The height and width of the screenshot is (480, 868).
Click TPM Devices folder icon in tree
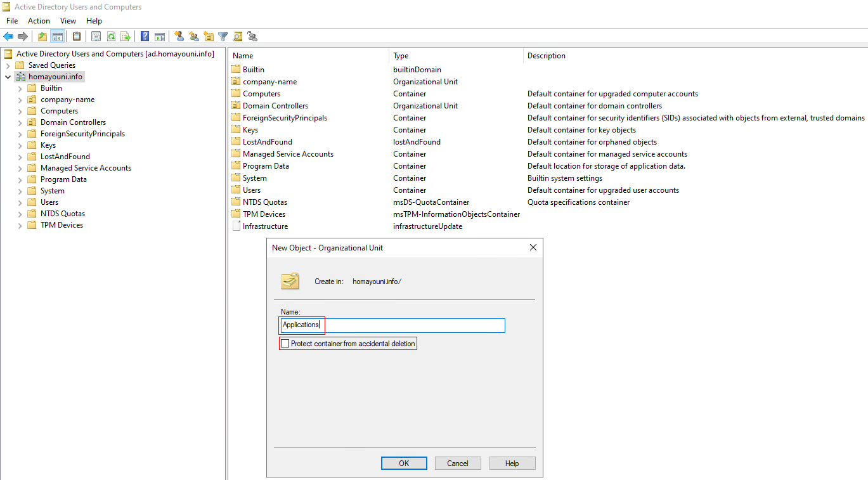click(32, 225)
